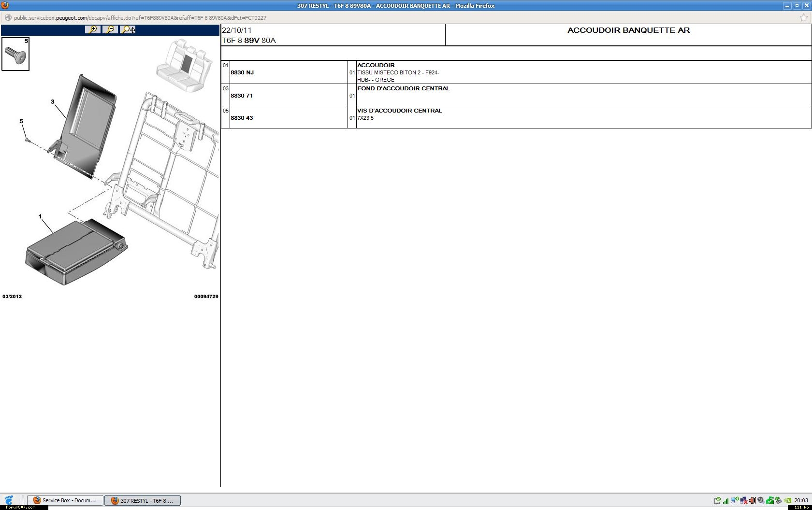Click part reference 8830 NJ

[x=242, y=72]
